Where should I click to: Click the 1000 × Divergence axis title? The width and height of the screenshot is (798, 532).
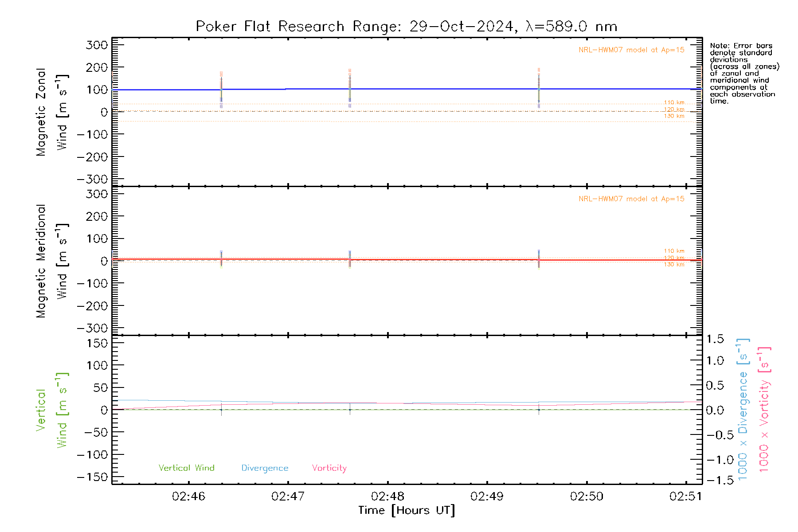tap(743, 410)
